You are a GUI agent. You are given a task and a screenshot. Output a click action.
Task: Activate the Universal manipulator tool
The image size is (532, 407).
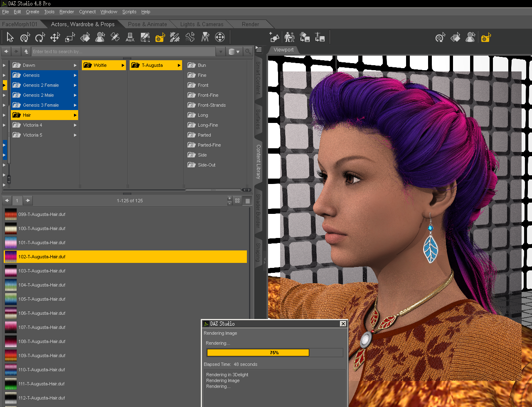pyautogui.click(x=25, y=38)
